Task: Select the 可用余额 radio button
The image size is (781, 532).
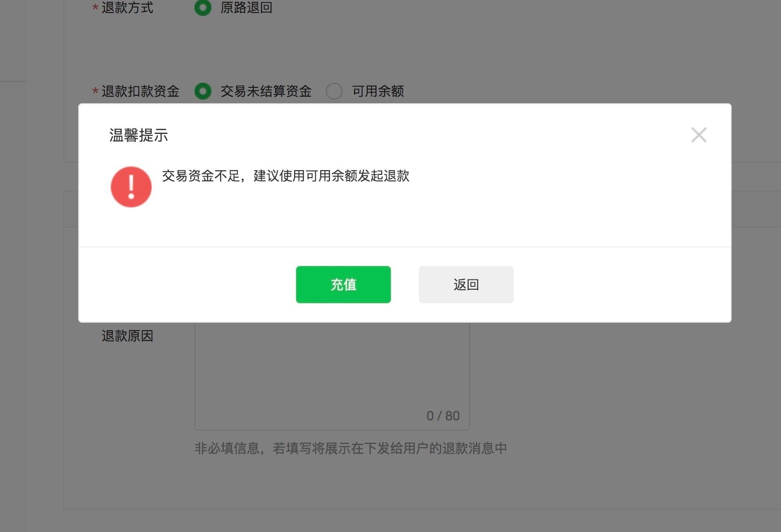Action: [334, 91]
